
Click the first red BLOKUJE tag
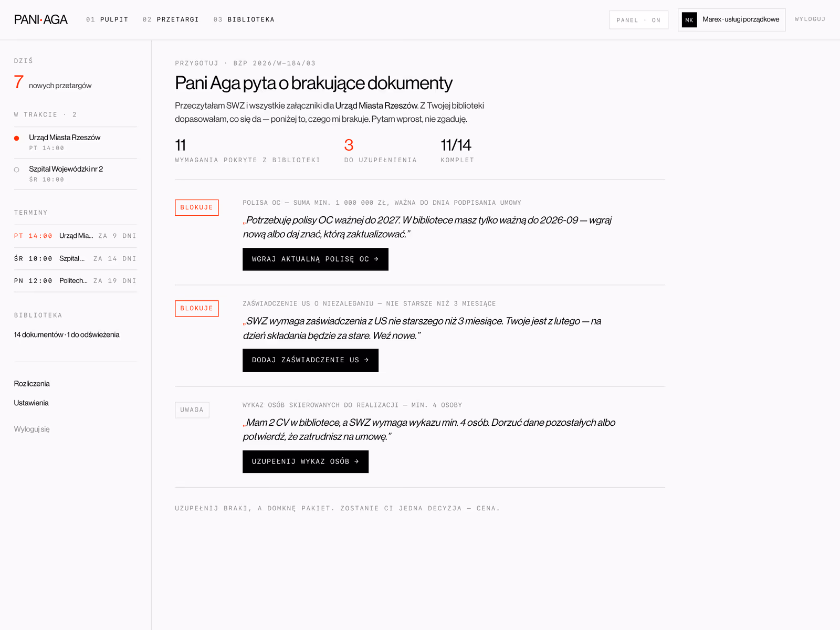click(x=197, y=207)
